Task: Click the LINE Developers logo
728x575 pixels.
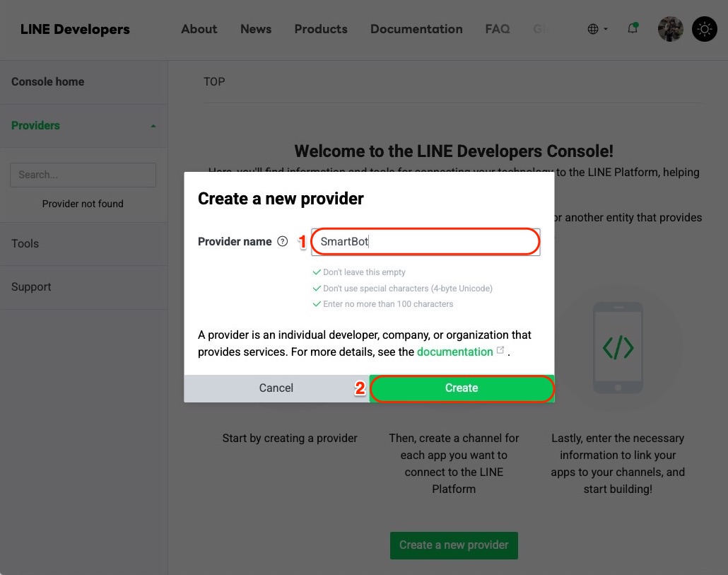Action: click(x=75, y=29)
